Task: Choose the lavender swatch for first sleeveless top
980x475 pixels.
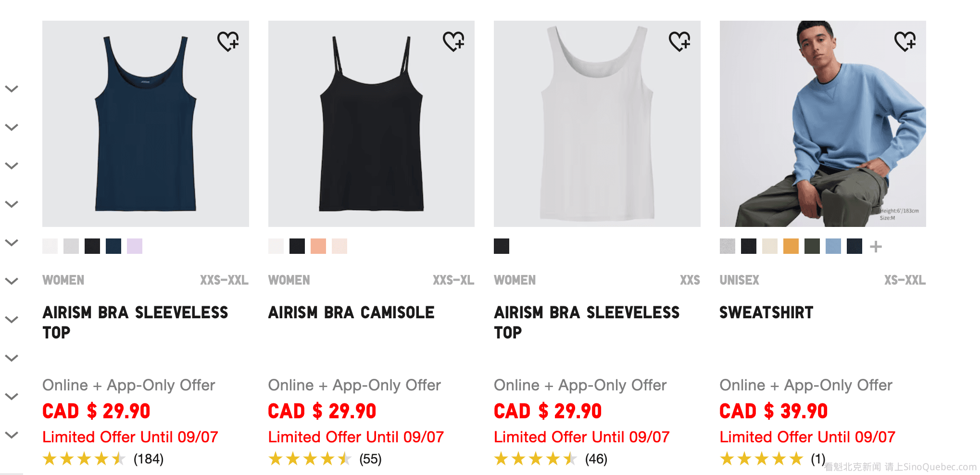Action: 135,246
